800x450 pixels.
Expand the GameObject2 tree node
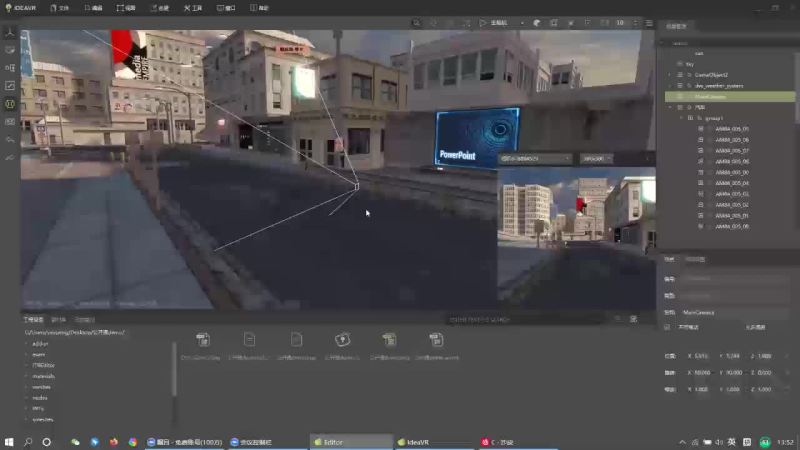pos(670,75)
